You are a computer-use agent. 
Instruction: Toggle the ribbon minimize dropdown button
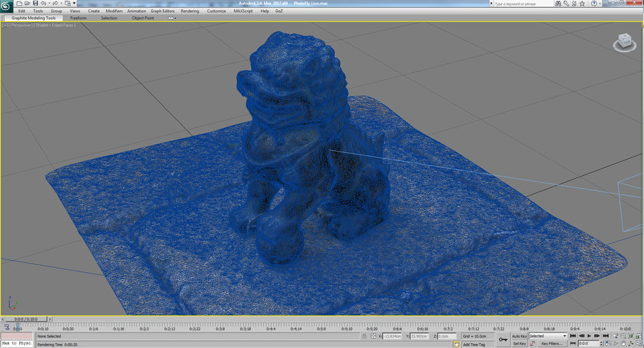(172, 18)
